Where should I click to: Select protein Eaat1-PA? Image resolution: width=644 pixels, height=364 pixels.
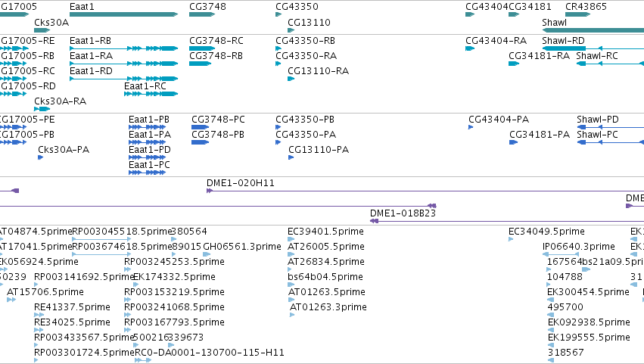tap(150, 135)
